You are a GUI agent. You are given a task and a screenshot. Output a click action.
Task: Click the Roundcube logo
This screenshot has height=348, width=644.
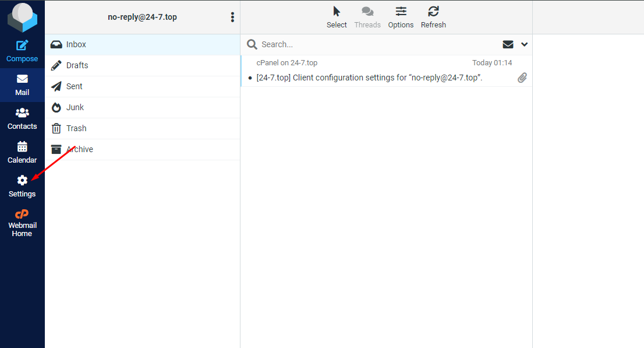coord(22,17)
